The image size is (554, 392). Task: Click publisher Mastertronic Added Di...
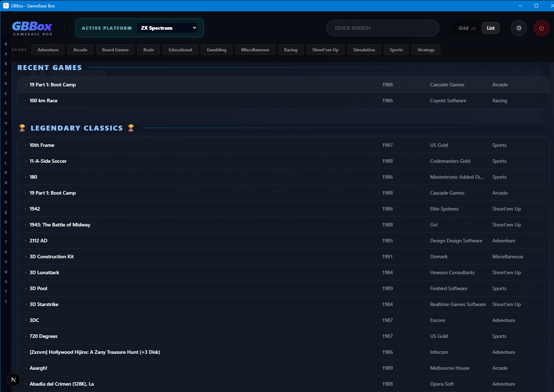(456, 177)
